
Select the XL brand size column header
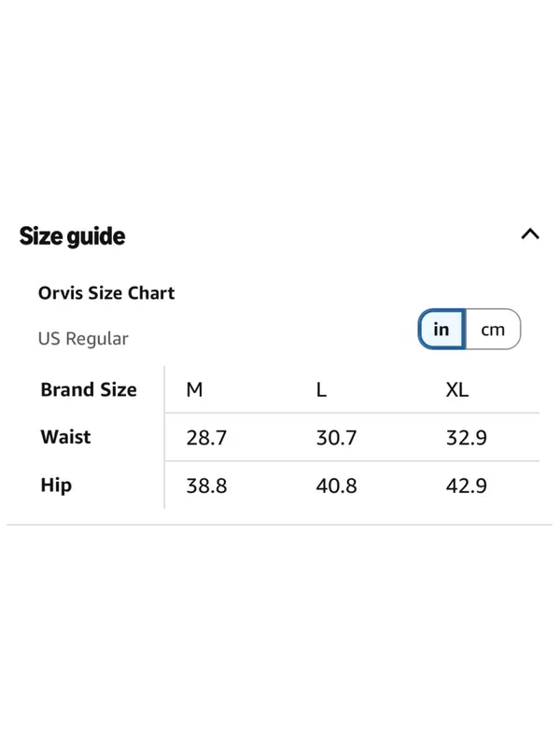tap(457, 389)
